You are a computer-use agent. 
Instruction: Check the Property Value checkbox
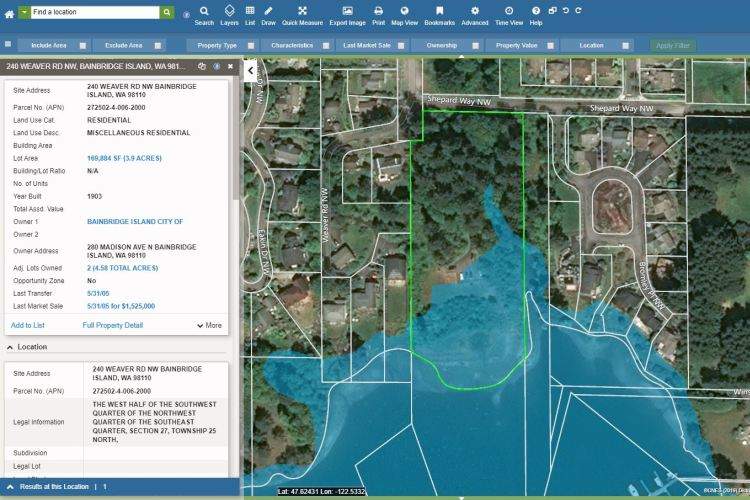(x=551, y=46)
